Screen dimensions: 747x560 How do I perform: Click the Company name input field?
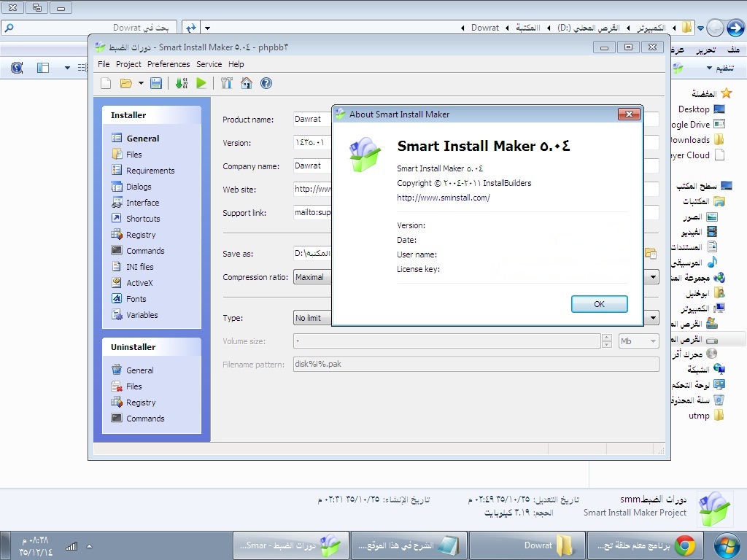pyautogui.click(x=312, y=166)
